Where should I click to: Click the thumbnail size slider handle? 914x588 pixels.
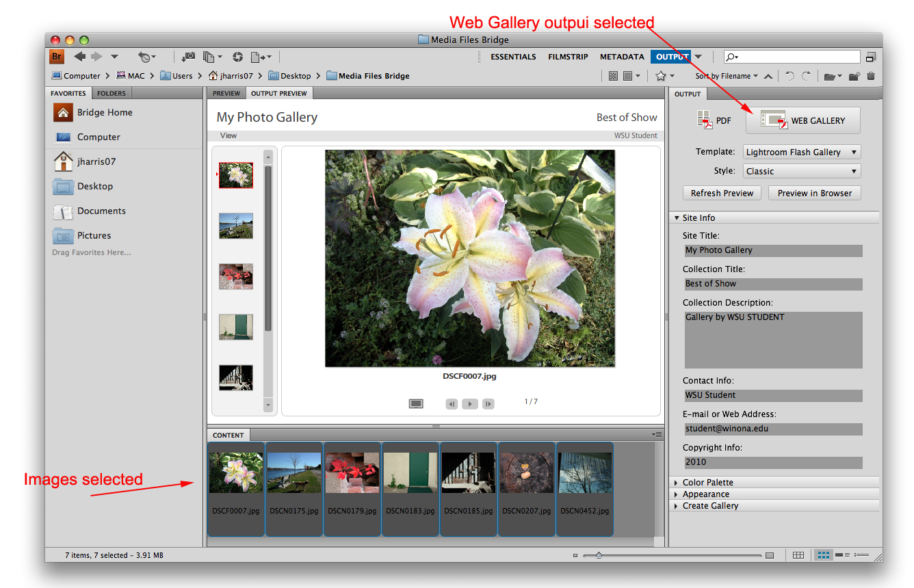599,555
